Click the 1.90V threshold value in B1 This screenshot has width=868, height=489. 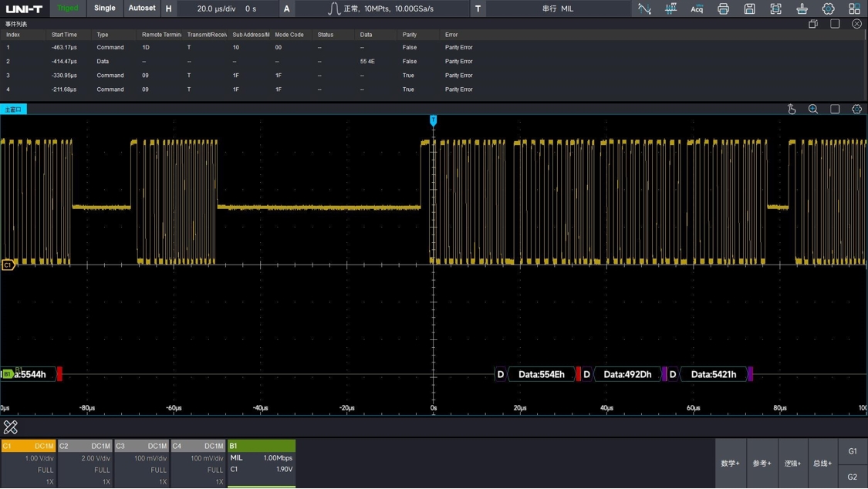(x=285, y=469)
